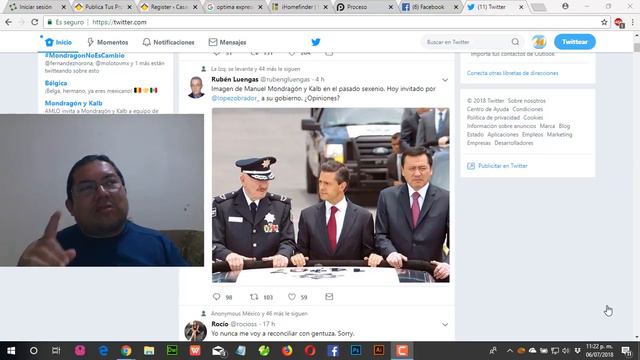Viewport: 640px width, 360px height.
Task: Open Rocío profile name
Action: coord(220,324)
